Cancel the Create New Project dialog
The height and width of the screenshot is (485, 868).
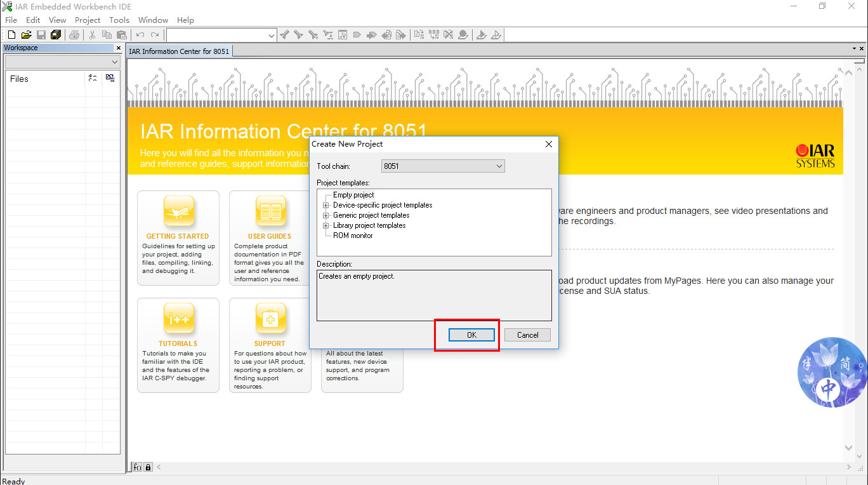pyautogui.click(x=527, y=335)
